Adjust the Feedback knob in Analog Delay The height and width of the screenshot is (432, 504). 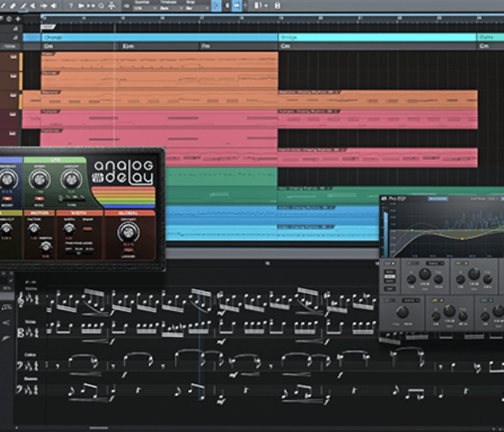click(7, 179)
